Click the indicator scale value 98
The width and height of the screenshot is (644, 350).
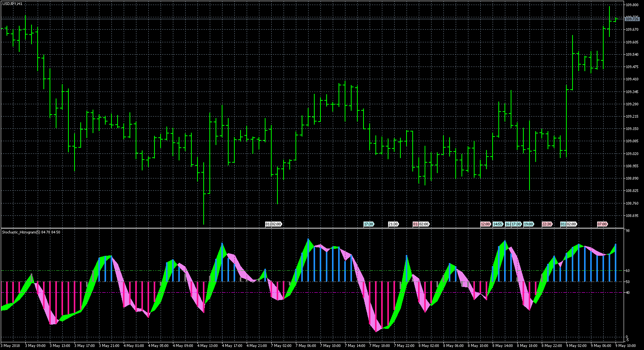point(627,231)
